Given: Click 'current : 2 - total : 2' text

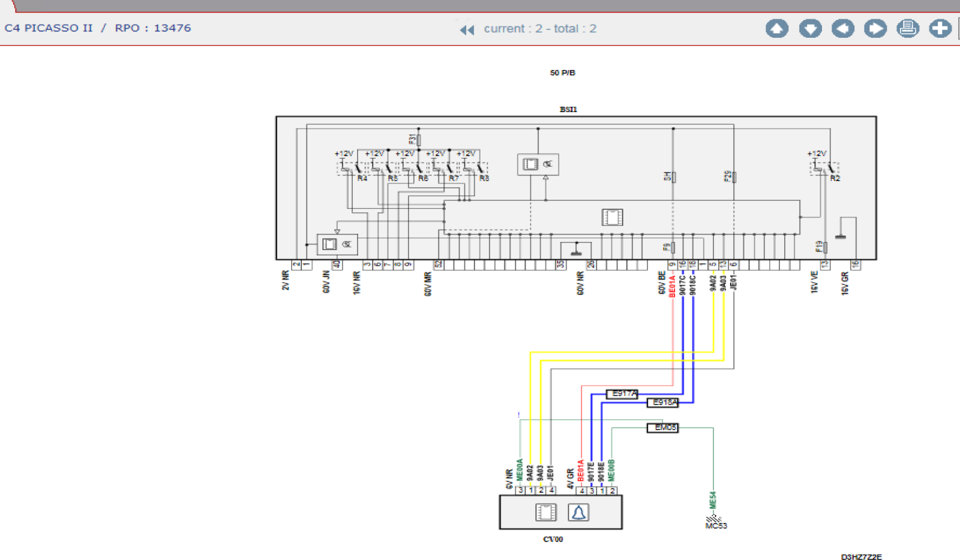Looking at the screenshot, I should (x=540, y=29).
